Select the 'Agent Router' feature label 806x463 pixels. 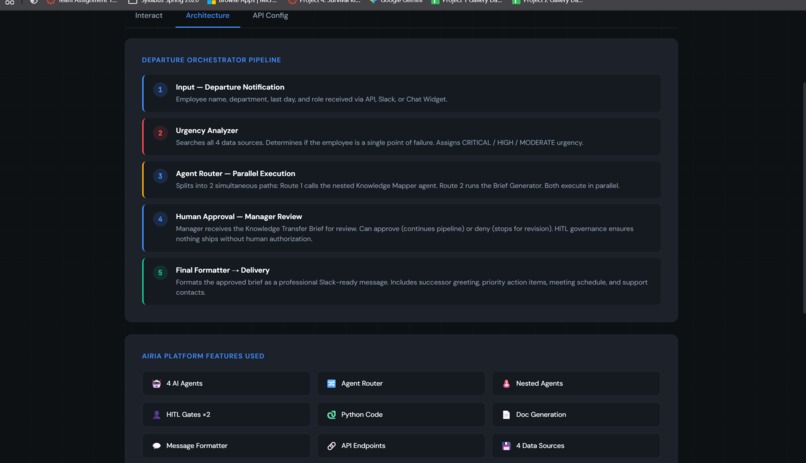click(362, 384)
